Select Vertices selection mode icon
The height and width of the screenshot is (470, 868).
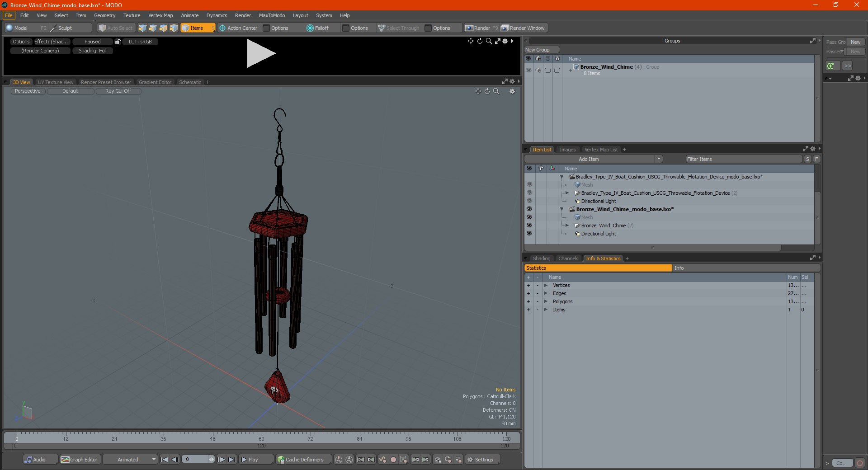click(x=142, y=28)
